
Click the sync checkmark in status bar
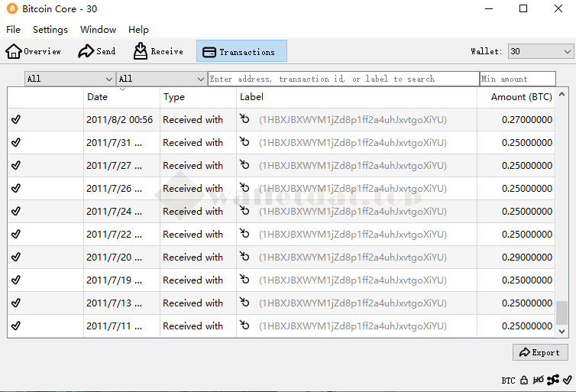tap(567, 380)
